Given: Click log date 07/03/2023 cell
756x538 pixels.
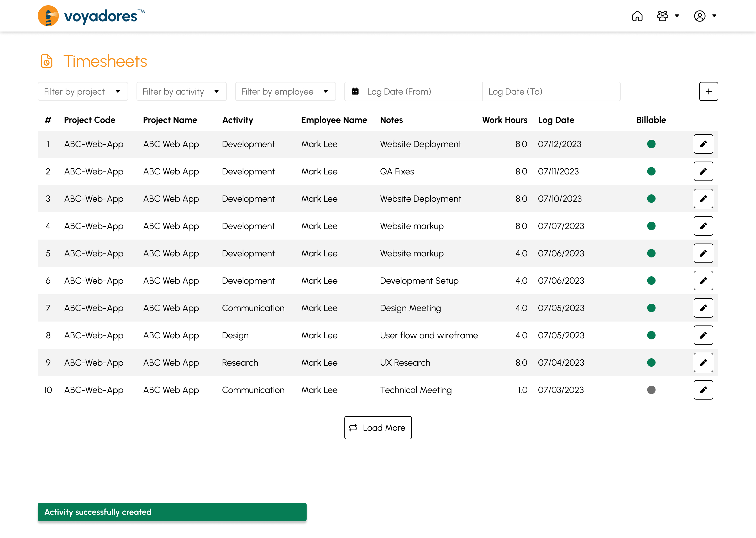Looking at the screenshot, I should point(561,390).
